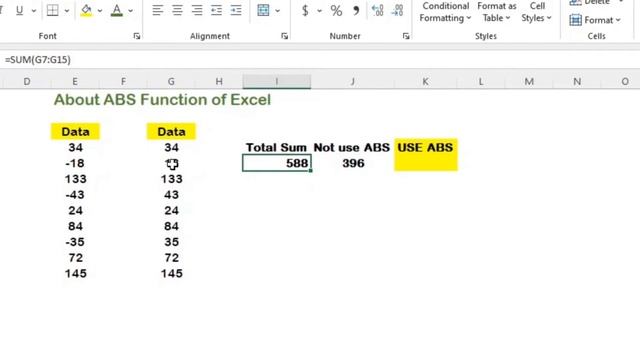Open accounting format dropdown arrow

[319, 11]
